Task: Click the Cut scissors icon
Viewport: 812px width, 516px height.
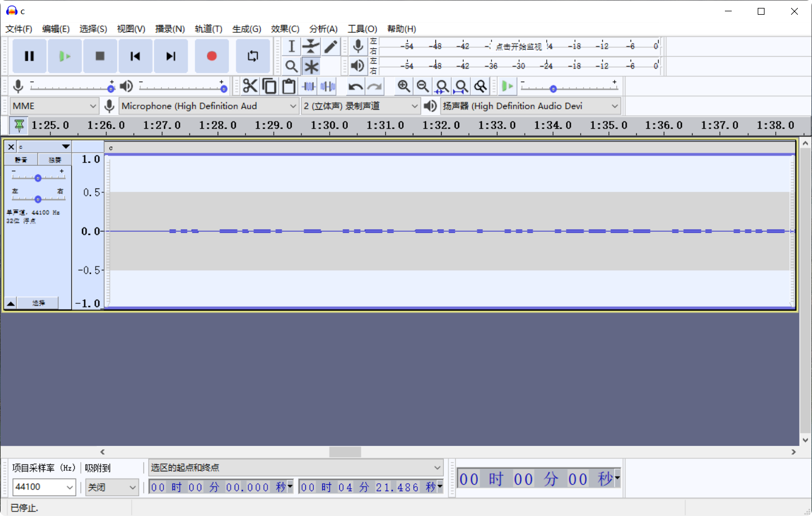Action: (250, 86)
